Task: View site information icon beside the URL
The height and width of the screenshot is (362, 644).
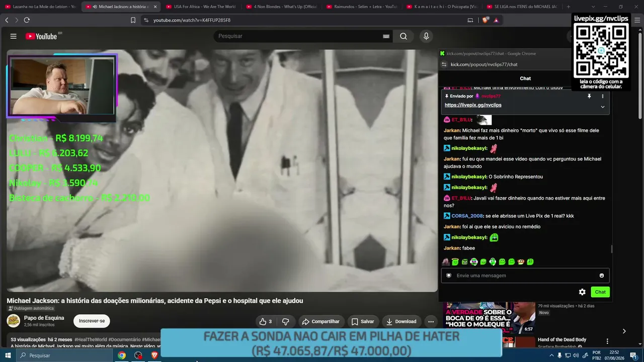Action: pyautogui.click(x=146, y=20)
